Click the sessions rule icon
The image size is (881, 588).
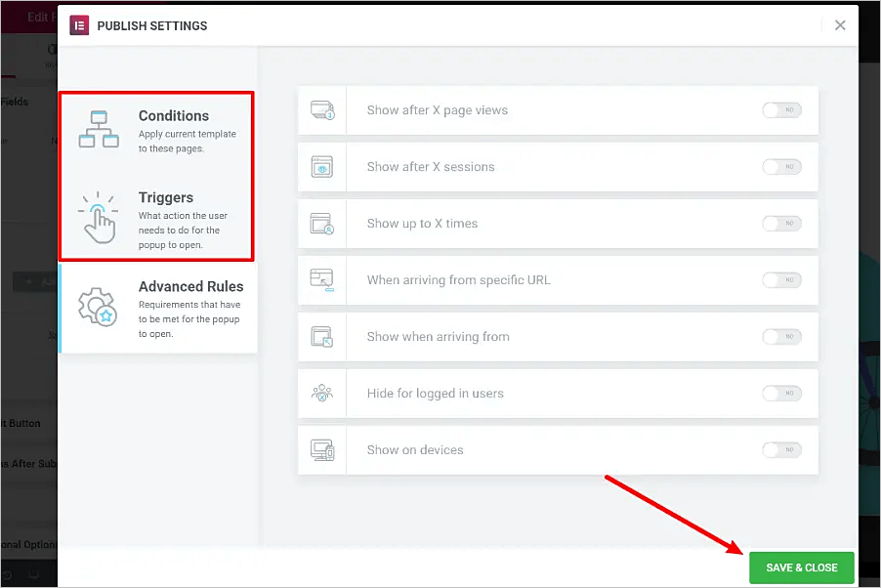[322, 167]
